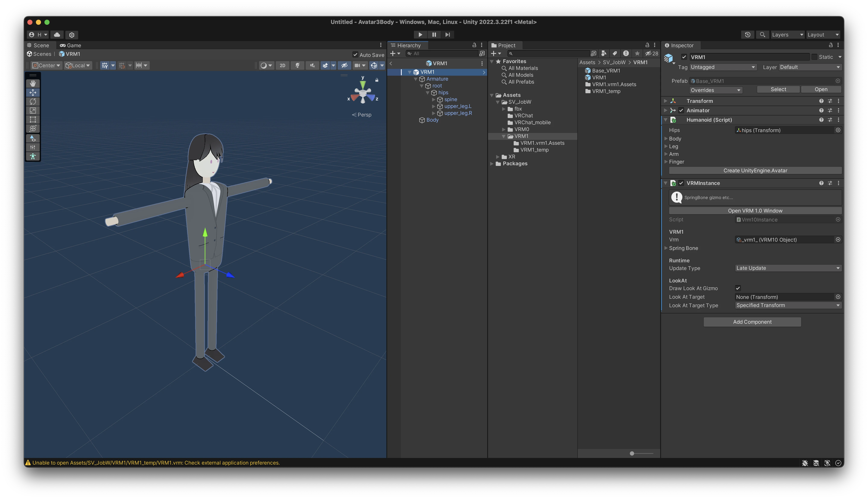This screenshot has width=868, height=499.
Task: Select the VRChat_mobile folder
Action: click(x=532, y=122)
